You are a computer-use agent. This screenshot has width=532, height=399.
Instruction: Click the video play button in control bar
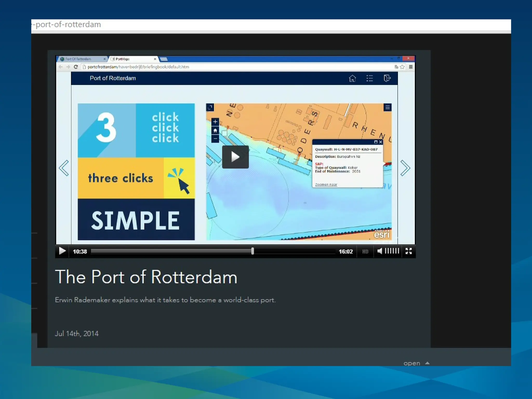[x=62, y=251]
